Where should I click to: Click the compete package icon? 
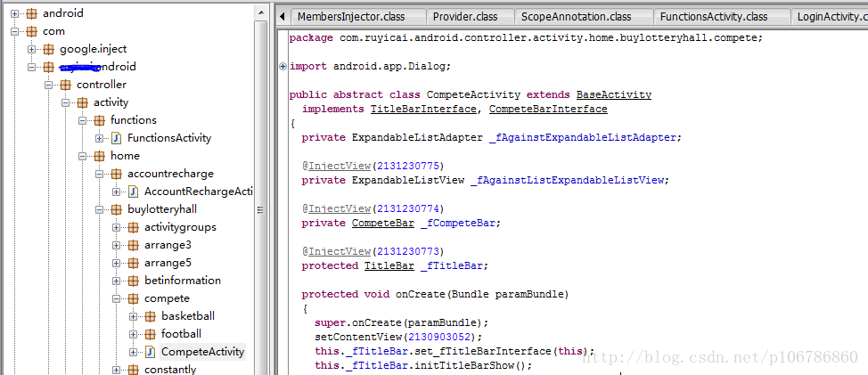(134, 298)
